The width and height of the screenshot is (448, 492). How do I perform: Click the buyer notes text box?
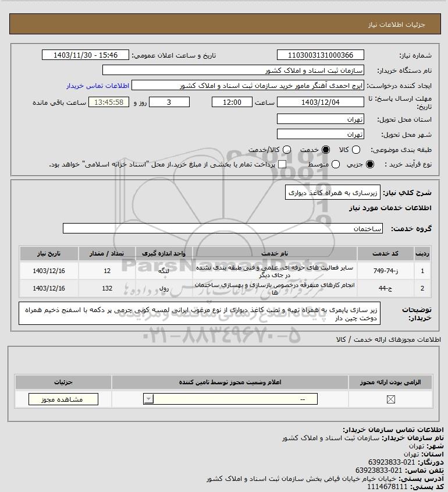200,313
